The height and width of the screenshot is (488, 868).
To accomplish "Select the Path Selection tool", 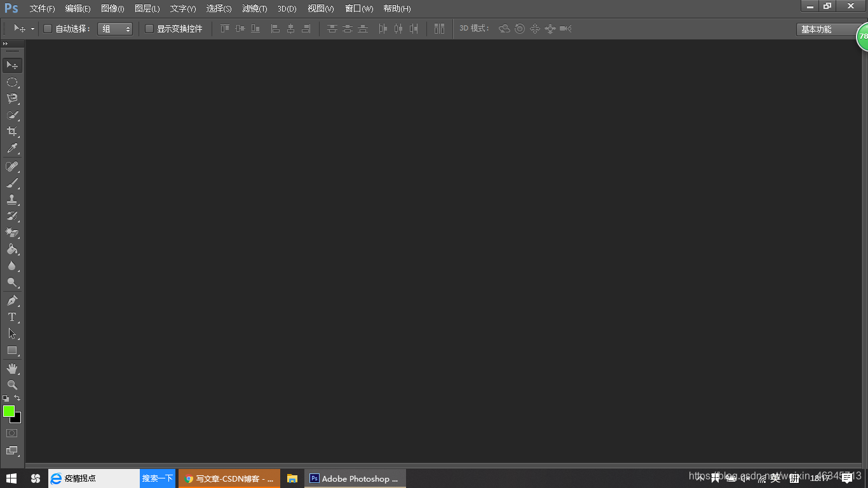I will pos(12,334).
